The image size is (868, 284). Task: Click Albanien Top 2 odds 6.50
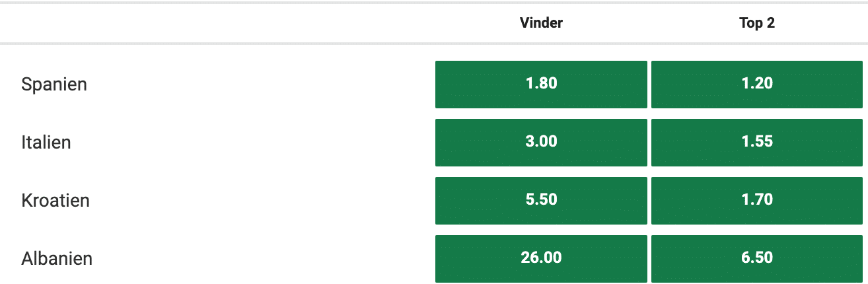756,258
